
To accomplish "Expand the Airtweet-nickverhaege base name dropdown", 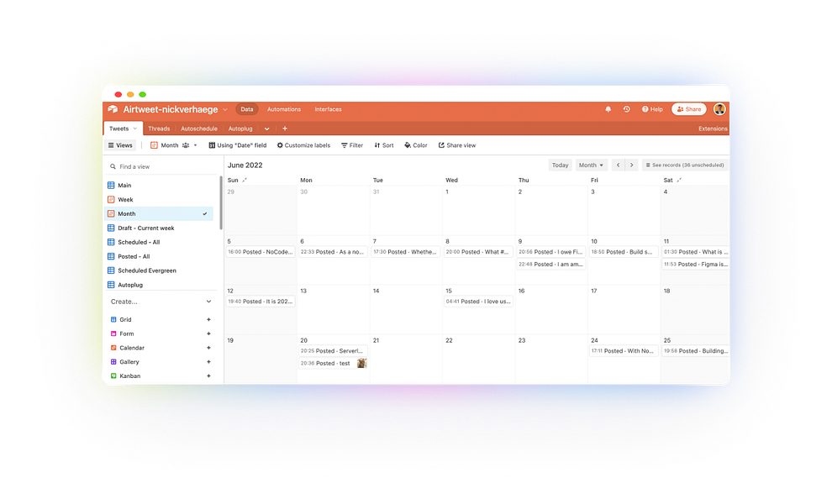I will [x=225, y=110].
